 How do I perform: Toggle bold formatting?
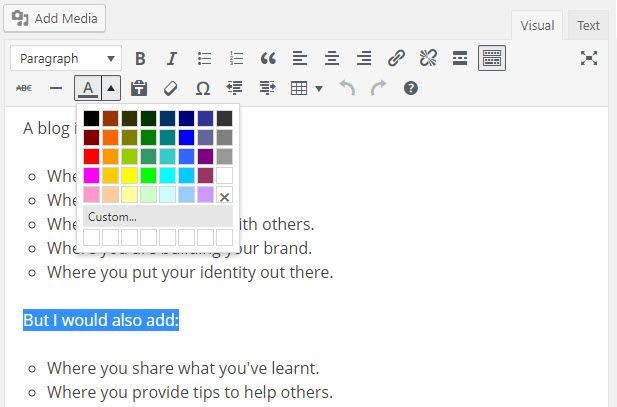point(140,59)
